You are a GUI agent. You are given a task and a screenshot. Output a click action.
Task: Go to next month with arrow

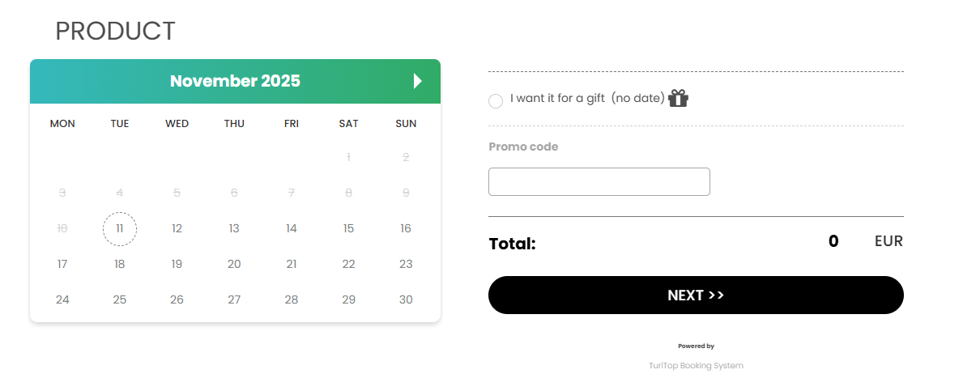[418, 81]
